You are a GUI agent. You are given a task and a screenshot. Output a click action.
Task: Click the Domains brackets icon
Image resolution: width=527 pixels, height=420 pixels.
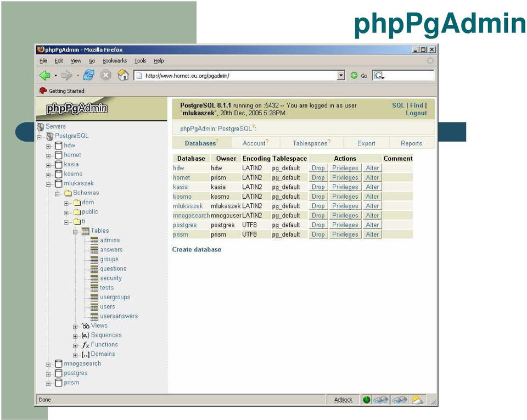pyautogui.click(x=86, y=354)
